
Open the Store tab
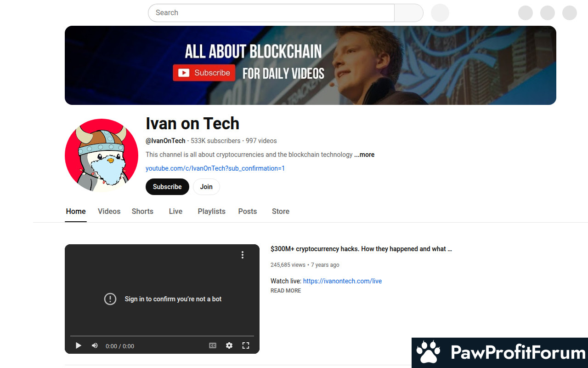(280, 212)
